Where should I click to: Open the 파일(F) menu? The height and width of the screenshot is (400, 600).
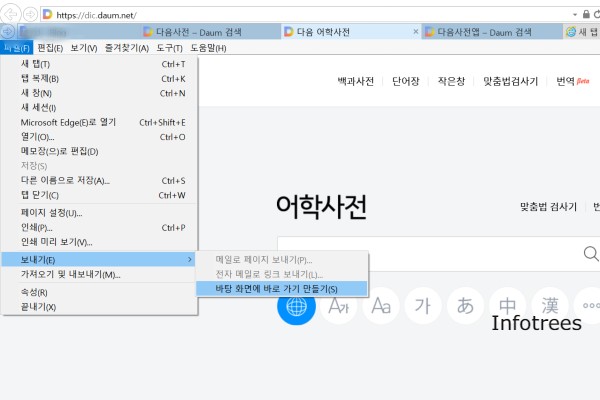point(17,48)
